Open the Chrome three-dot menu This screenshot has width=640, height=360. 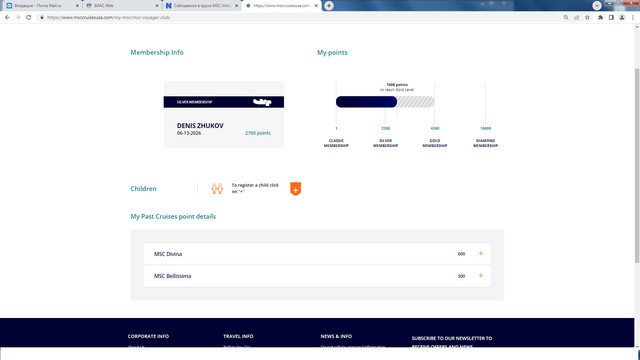pos(633,18)
